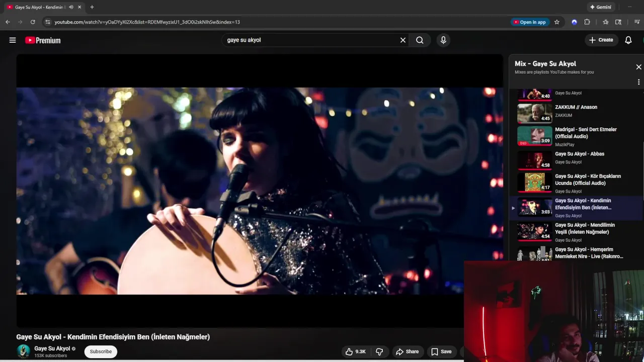Screen dimensions: 644x362
Task: Click 153K subscribers text
Action: [50, 356]
